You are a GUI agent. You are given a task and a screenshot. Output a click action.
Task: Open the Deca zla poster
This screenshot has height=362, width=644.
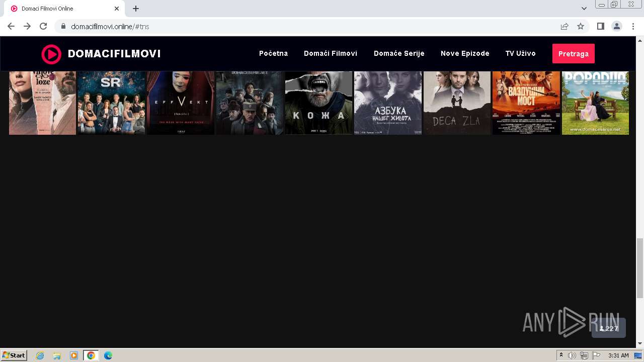point(457,103)
